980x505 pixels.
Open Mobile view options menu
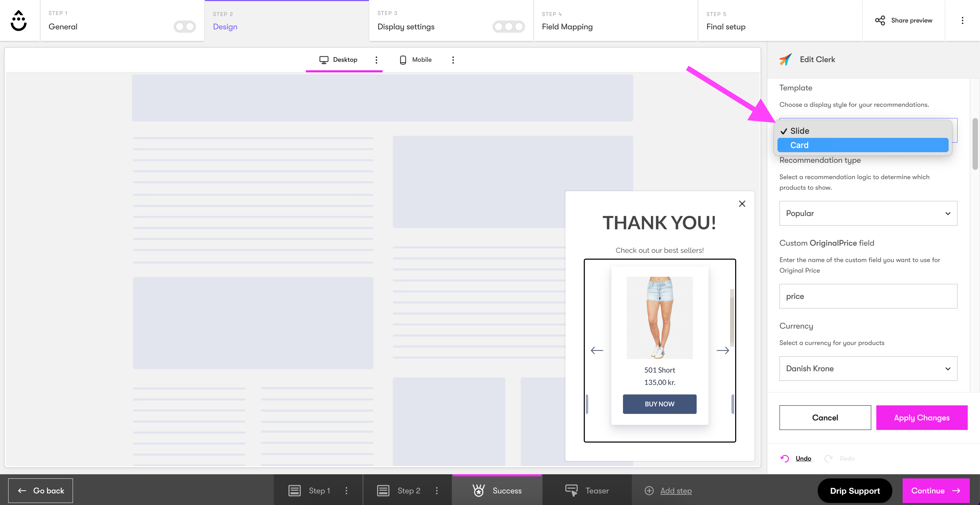point(453,60)
